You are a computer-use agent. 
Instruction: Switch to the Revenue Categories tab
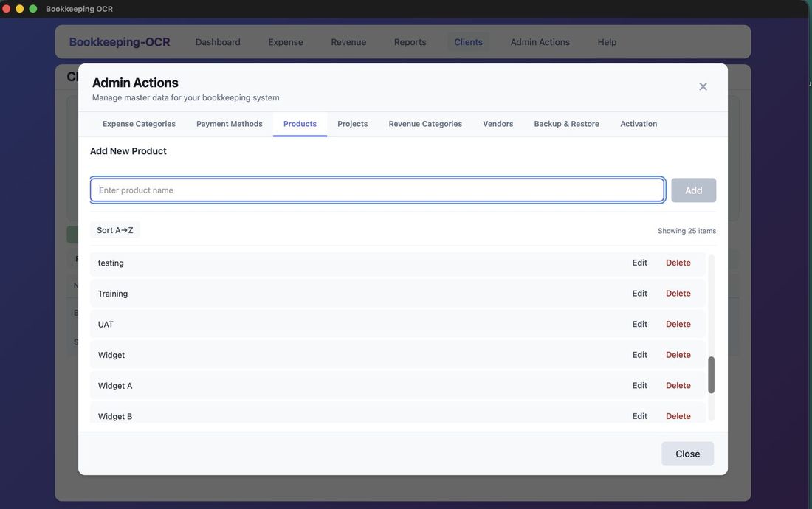tap(424, 124)
